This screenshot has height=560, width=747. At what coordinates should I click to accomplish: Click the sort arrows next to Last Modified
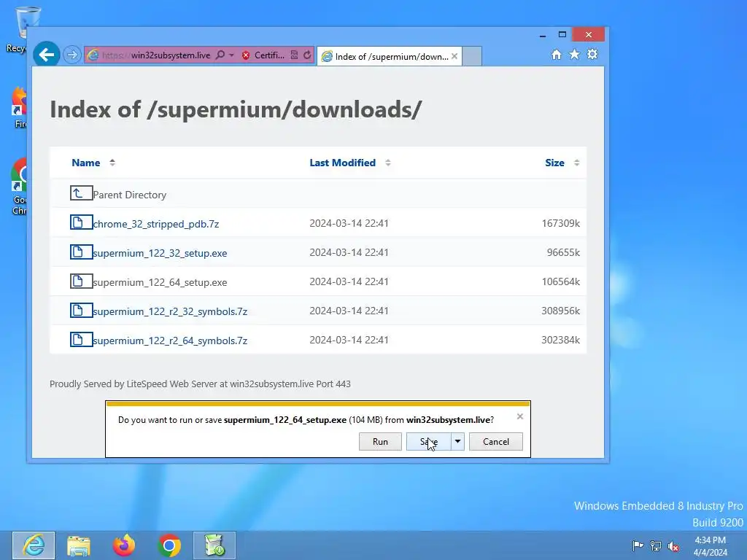[388, 163]
